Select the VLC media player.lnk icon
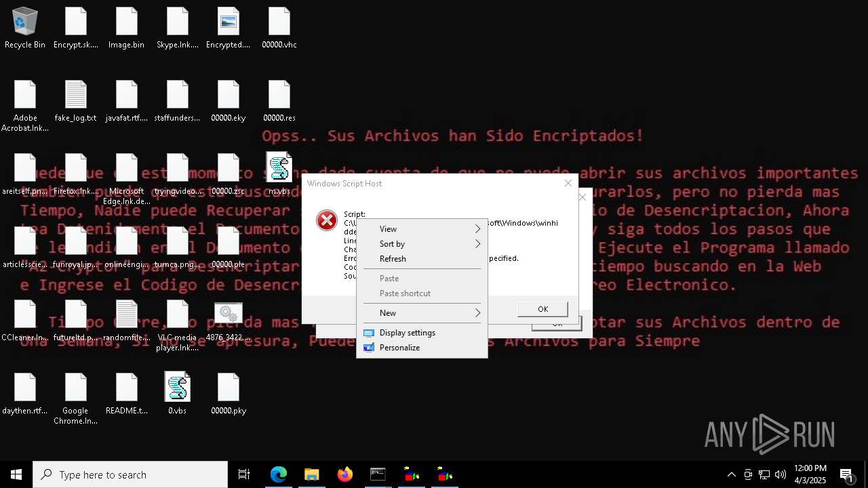868x488 pixels. (x=178, y=326)
